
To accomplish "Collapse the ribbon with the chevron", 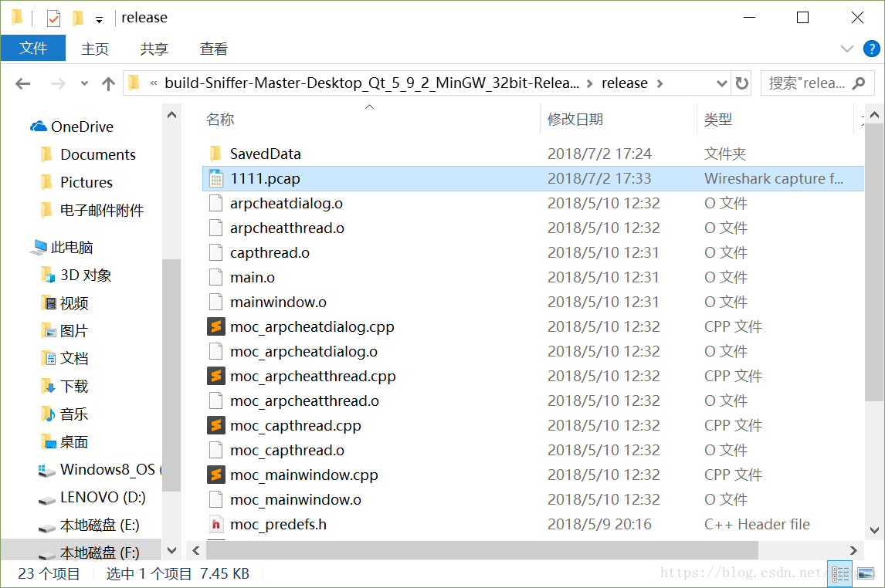I will tap(847, 48).
